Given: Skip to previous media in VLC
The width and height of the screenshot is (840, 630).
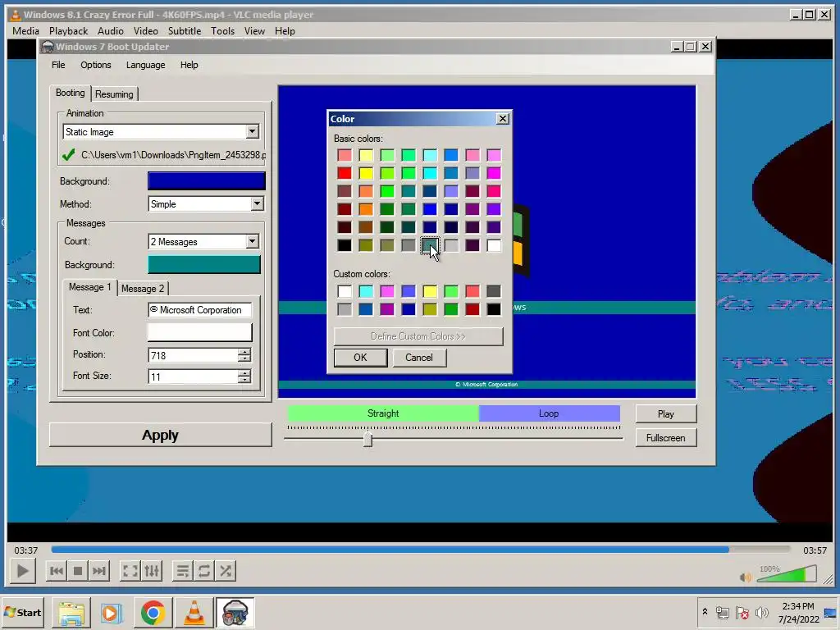Looking at the screenshot, I should pos(57,571).
